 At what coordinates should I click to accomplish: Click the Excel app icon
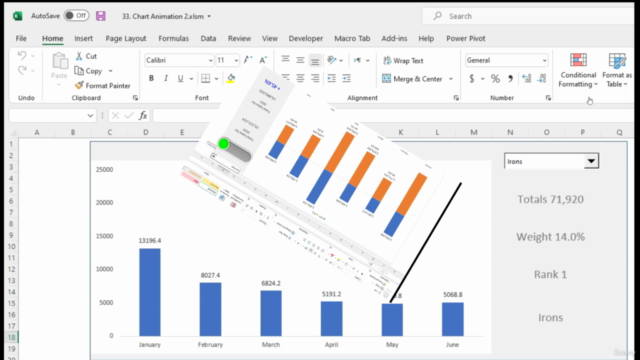pos(17,16)
